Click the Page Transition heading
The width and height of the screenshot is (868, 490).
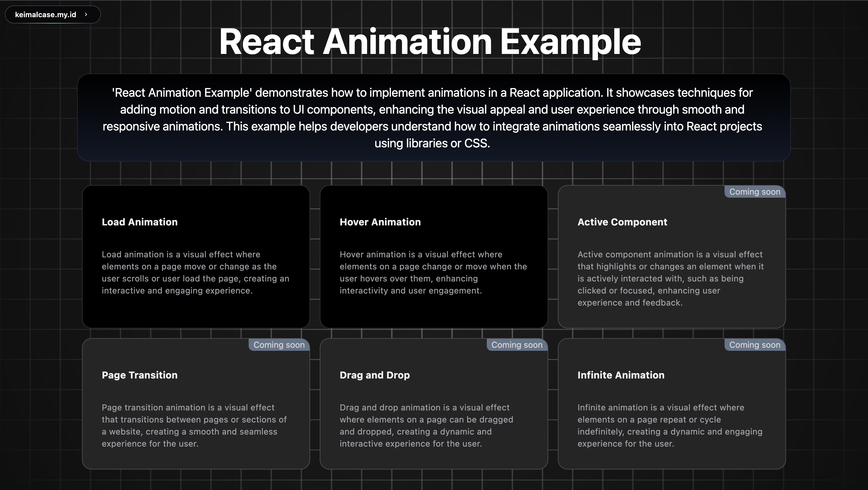140,375
